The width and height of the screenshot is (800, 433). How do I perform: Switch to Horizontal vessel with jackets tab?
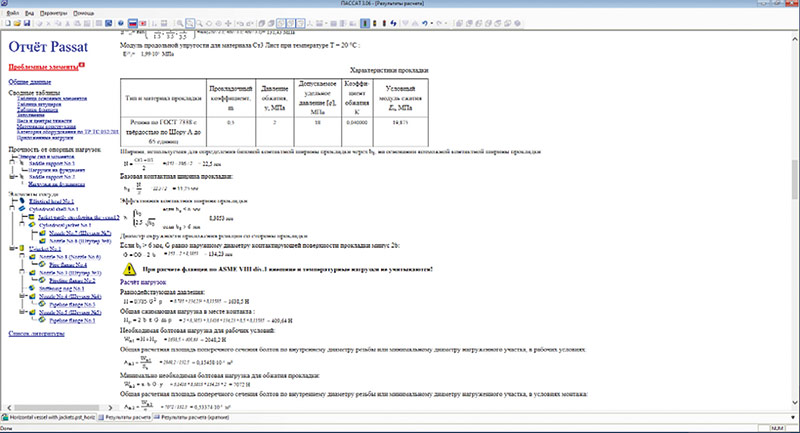(49, 417)
